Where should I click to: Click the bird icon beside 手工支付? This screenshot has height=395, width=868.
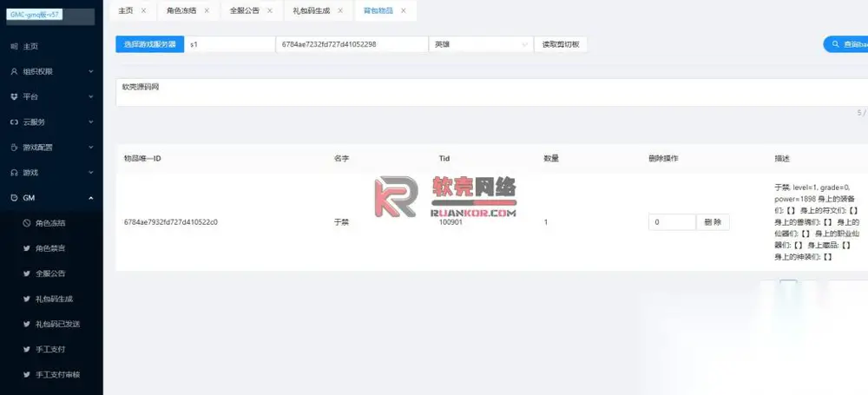[x=27, y=349]
